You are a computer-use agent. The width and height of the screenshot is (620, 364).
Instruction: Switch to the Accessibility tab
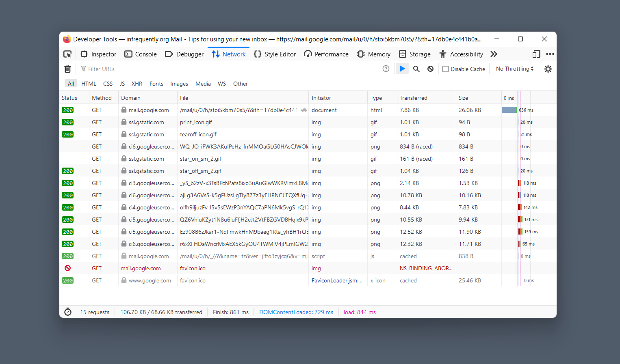point(461,54)
